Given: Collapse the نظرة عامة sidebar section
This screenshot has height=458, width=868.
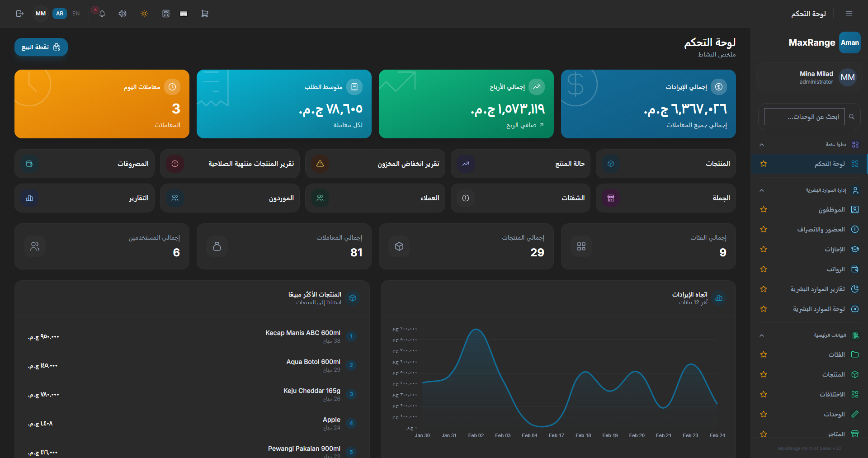Looking at the screenshot, I should click(762, 145).
